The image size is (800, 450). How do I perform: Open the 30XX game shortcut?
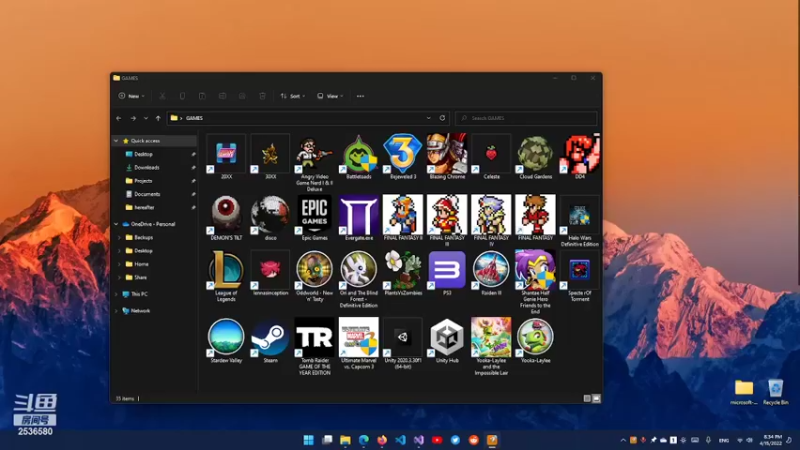270,157
